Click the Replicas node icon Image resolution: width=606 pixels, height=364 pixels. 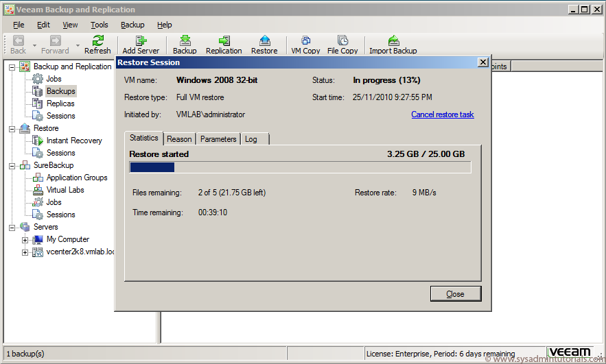pyautogui.click(x=38, y=104)
